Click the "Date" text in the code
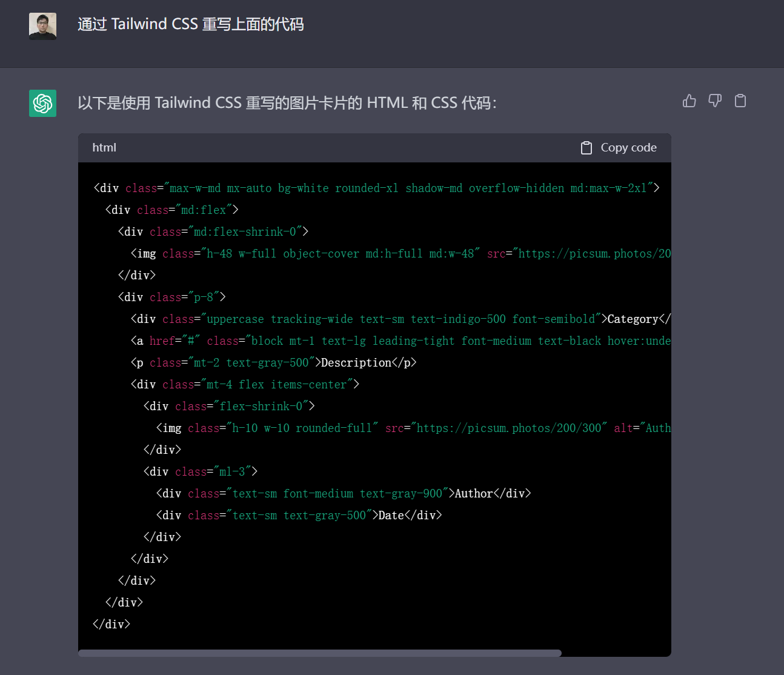The height and width of the screenshot is (675, 784). click(x=391, y=516)
